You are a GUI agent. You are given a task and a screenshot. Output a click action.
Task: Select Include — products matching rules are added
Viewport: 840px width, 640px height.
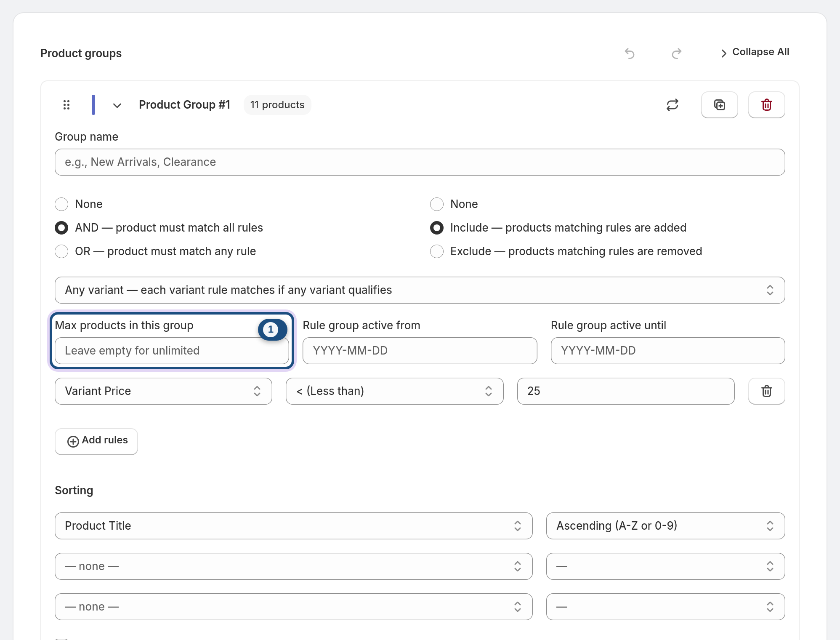tap(437, 228)
